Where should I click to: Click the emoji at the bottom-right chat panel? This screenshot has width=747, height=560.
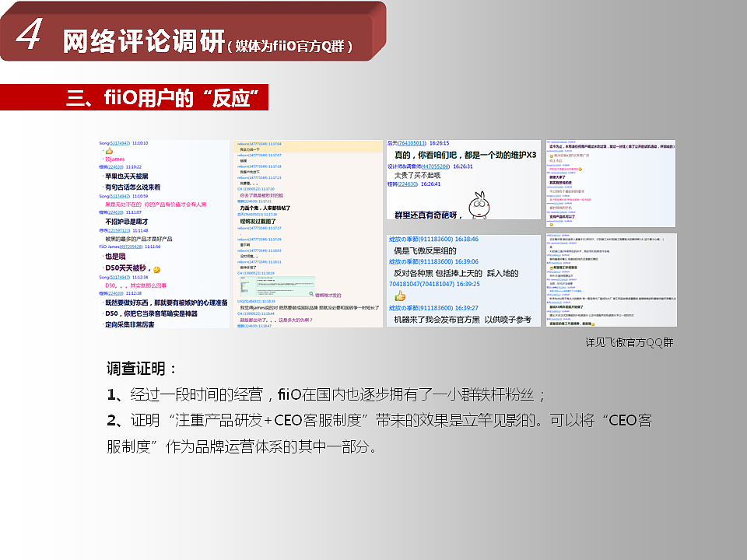pos(593,326)
